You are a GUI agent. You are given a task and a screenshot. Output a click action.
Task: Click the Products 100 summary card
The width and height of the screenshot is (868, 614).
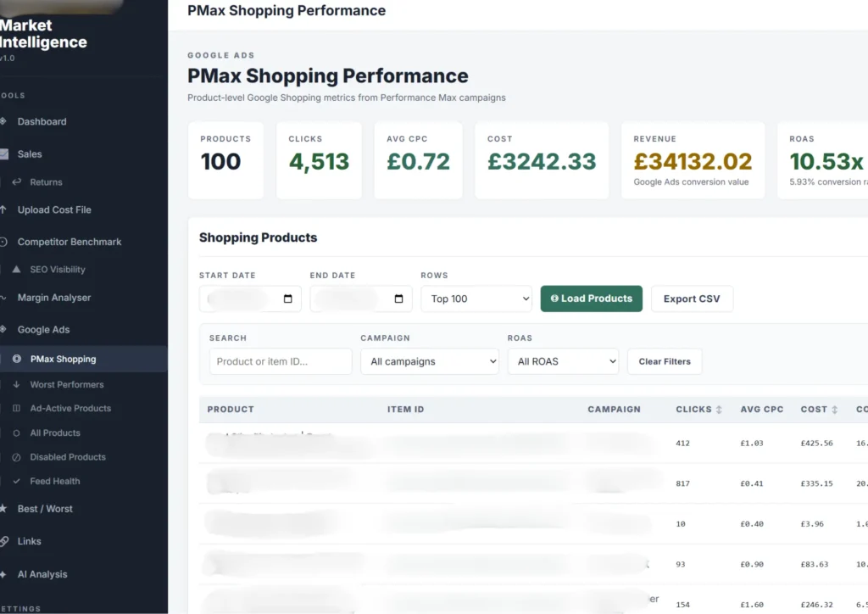[x=225, y=160]
